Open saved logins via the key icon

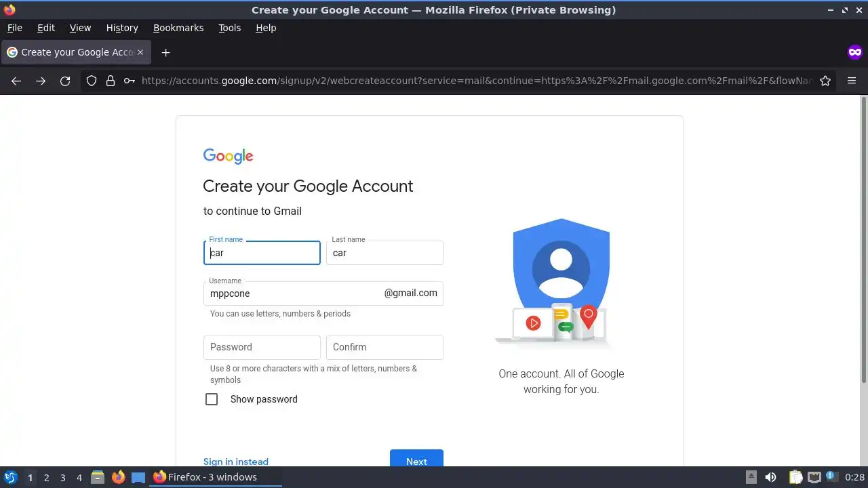129,81
